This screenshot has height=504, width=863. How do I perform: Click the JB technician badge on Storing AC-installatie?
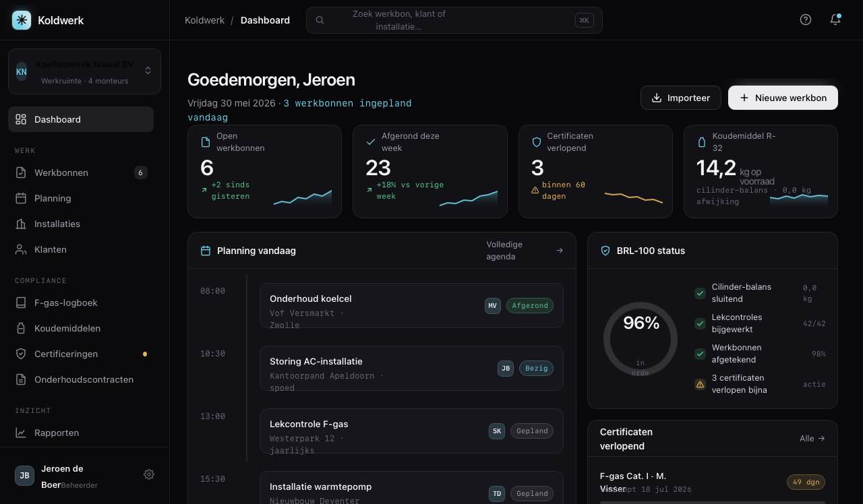(506, 368)
